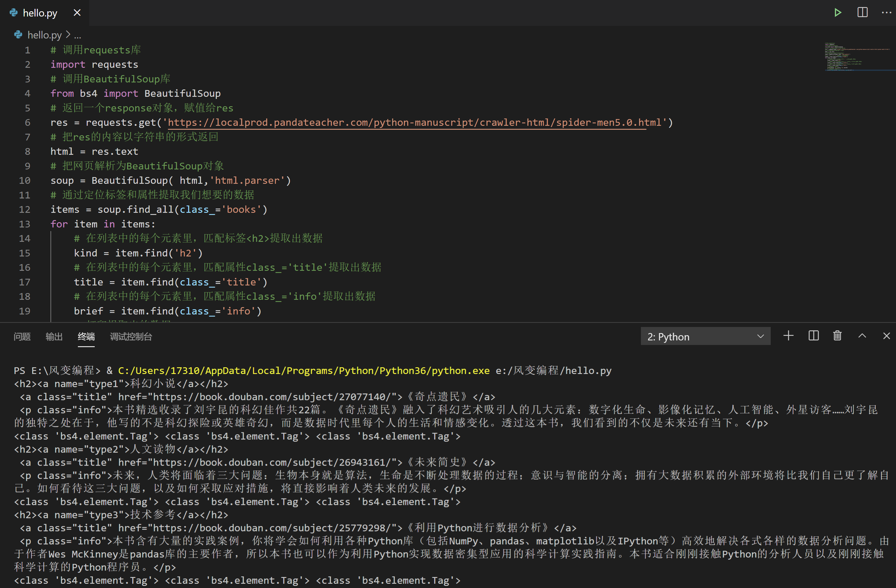Kill the terminal with trash icon
Screen dimensions: 896x588
pos(837,336)
